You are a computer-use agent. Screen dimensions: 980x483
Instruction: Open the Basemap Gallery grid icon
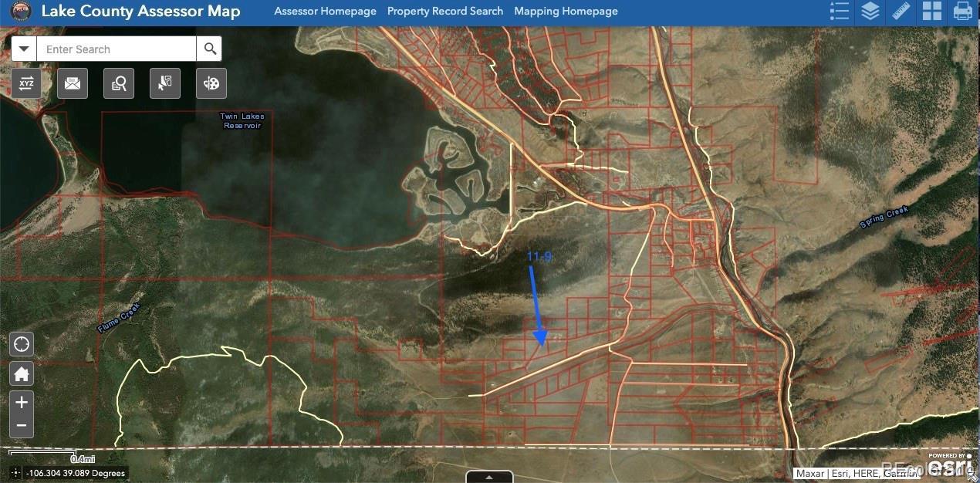tap(932, 12)
